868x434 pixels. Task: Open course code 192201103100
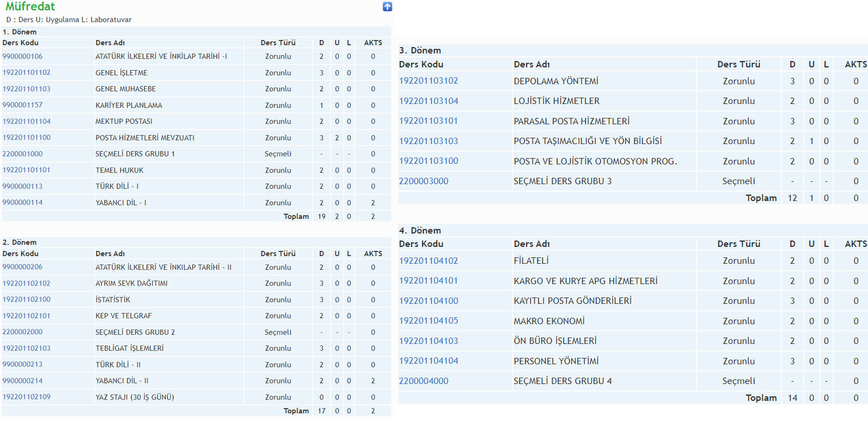428,161
